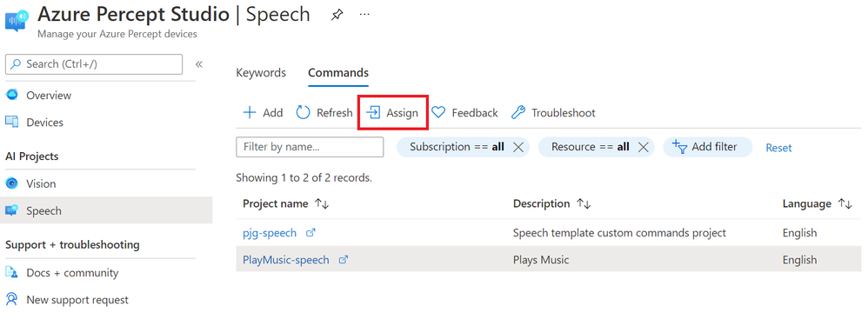The width and height of the screenshot is (868, 326).
Task: Click the Filter by name field
Action: coord(310,147)
